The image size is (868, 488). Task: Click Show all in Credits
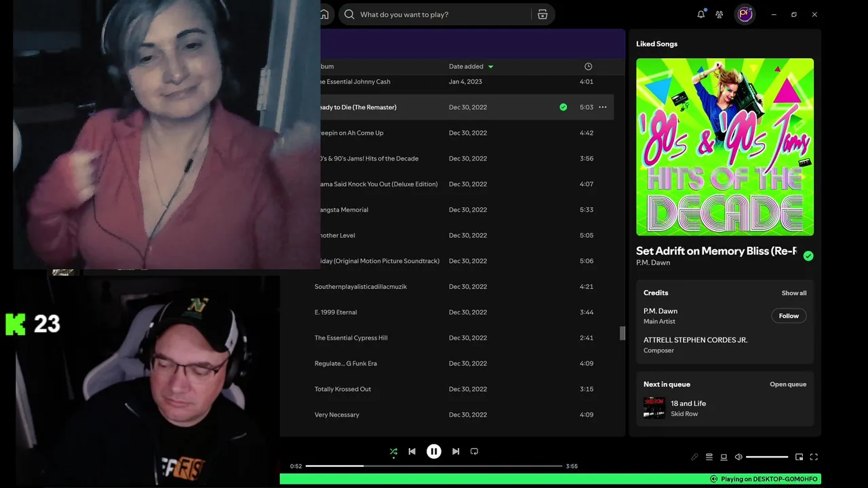pyautogui.click(x=794, y=293)
